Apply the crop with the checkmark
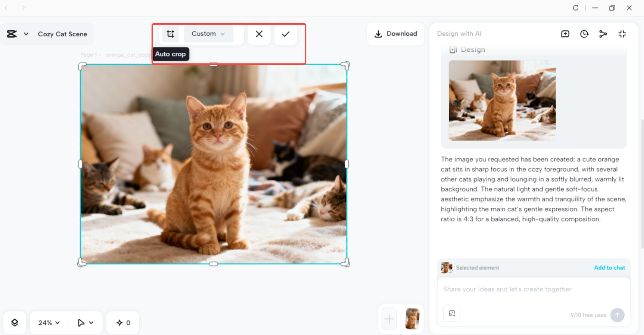Viewport: 644px width, 335px height. pyautogui.click(x=286, y=34)
